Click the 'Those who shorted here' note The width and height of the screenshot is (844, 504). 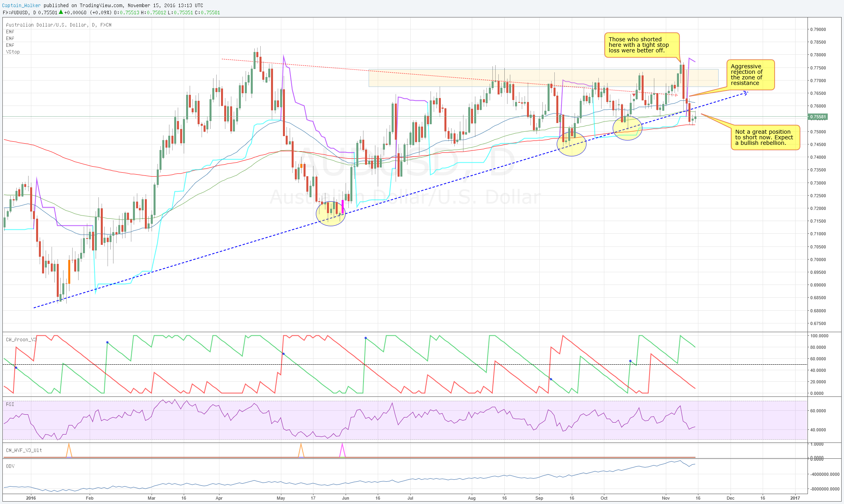click(642, 45)
